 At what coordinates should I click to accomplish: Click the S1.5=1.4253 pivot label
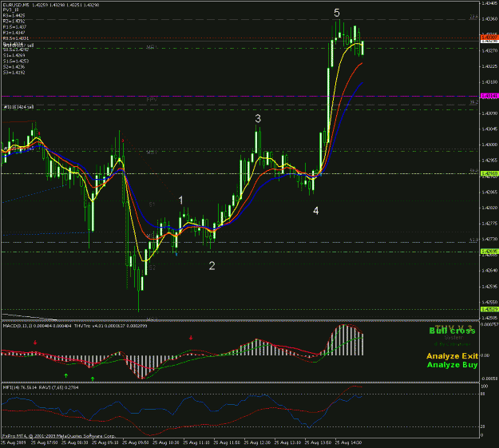point(16,61)
